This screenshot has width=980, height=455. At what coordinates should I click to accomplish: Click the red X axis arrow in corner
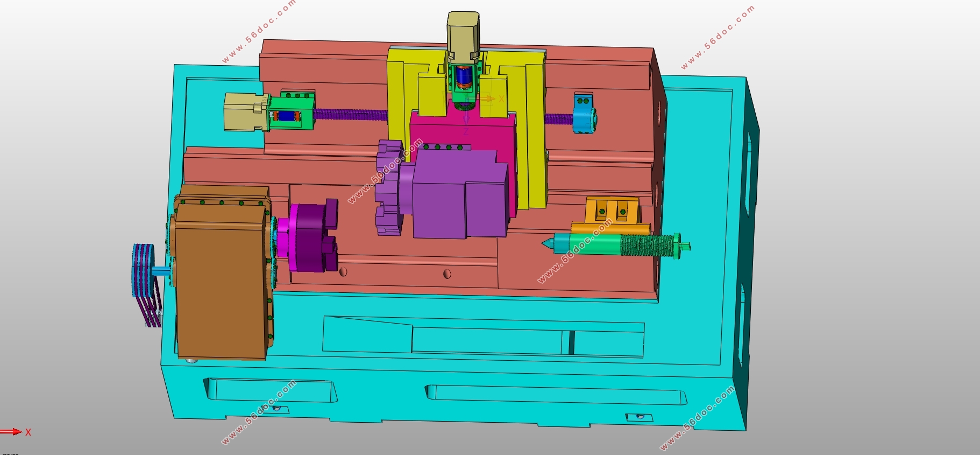coord(12,431)
